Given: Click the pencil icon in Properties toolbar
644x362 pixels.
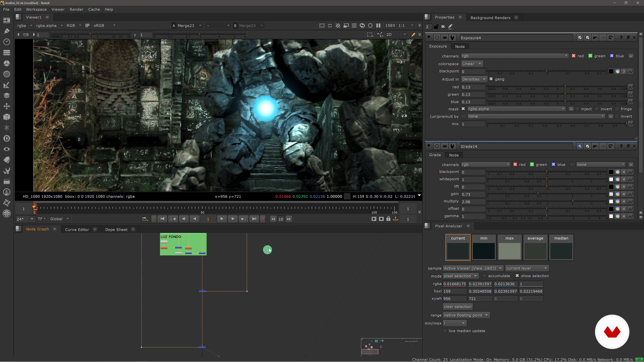Looking at the screenshot, I should pos(450,26).
